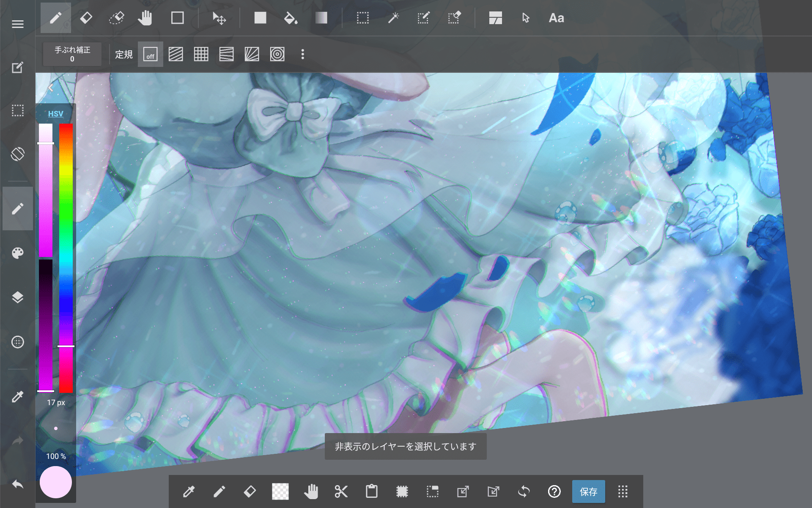Collapse the color panel with chevron

point(51,88)
